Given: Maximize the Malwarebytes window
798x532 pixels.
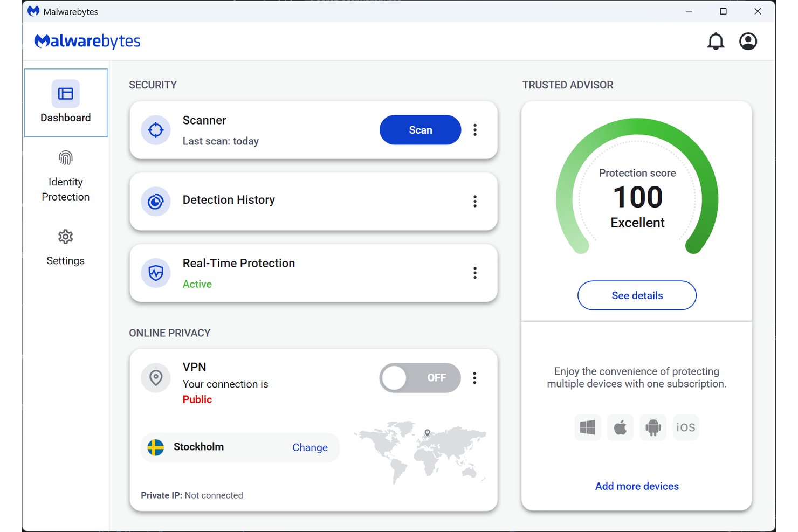Looking at the screenshot, I should point(723,11).
